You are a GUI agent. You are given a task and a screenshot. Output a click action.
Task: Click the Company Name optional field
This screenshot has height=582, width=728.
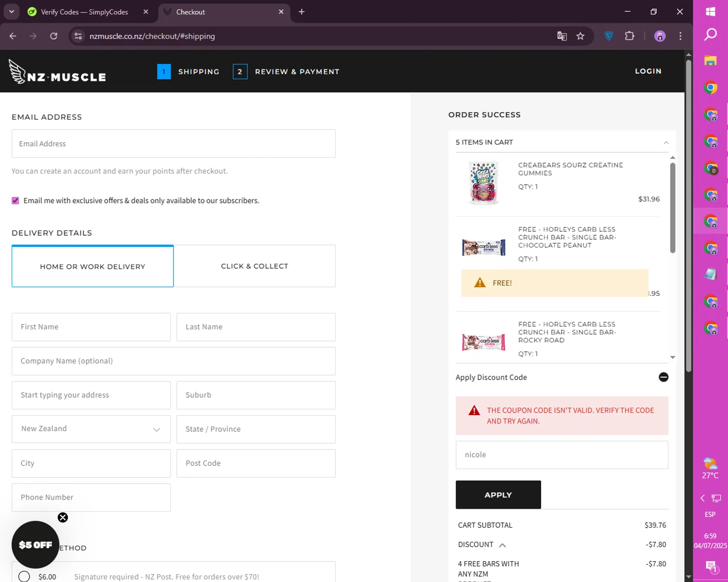(174, 361)
